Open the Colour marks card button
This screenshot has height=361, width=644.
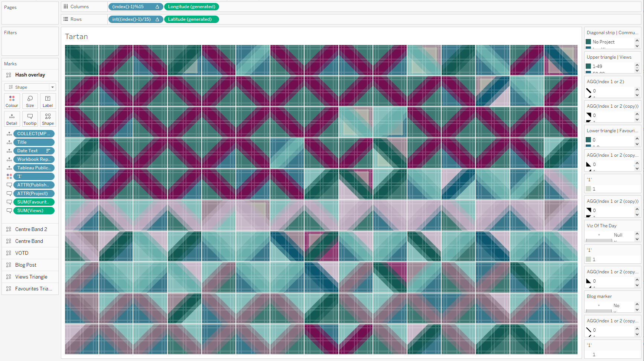click(12, 101)
